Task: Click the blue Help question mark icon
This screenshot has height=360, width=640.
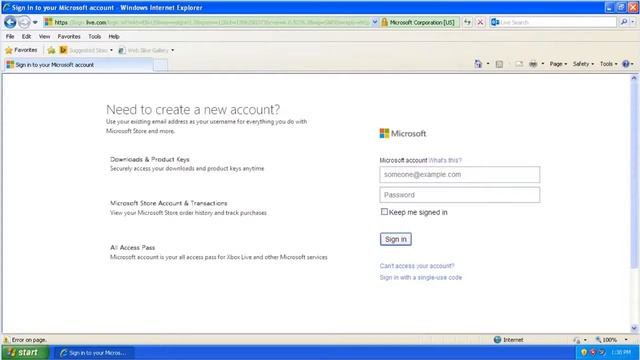Action: [626, 64]
